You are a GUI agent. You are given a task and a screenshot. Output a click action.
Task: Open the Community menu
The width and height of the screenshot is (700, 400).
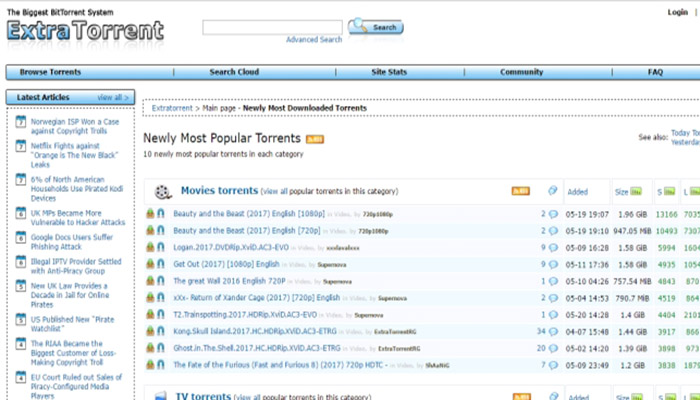(521, 72)
